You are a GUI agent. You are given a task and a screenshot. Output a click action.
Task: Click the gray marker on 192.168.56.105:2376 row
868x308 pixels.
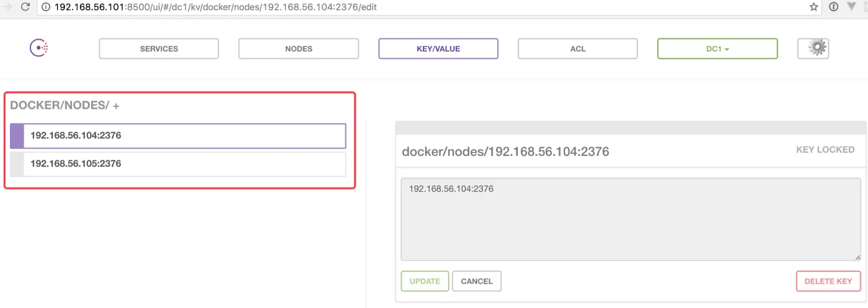point(17,164)
